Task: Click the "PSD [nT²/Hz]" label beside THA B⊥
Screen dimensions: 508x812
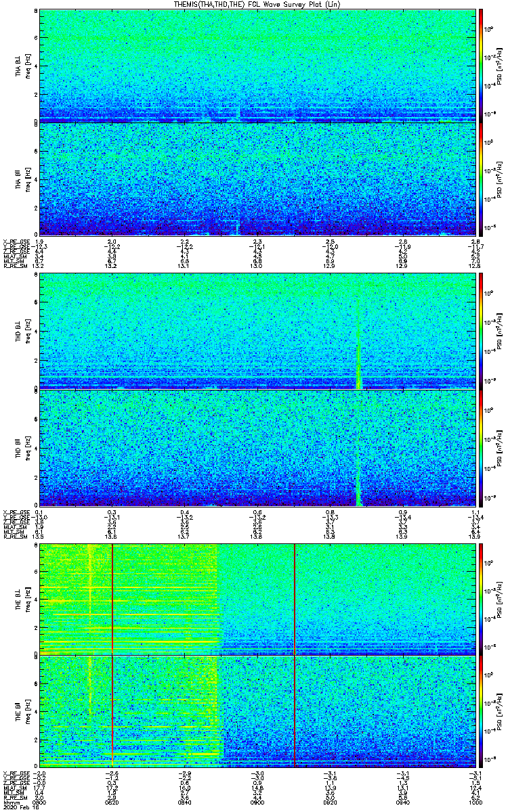Action: pyautogui.click(x=499, y=66)
